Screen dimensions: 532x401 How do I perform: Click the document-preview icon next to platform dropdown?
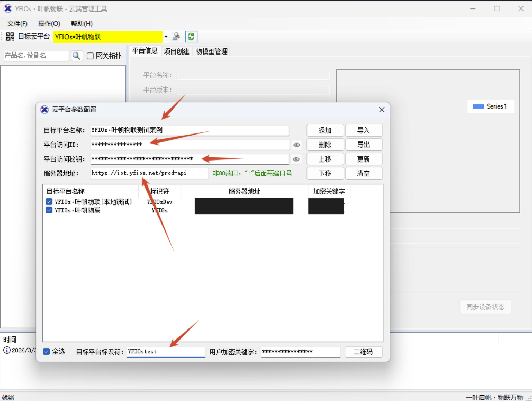pos(176,36)
